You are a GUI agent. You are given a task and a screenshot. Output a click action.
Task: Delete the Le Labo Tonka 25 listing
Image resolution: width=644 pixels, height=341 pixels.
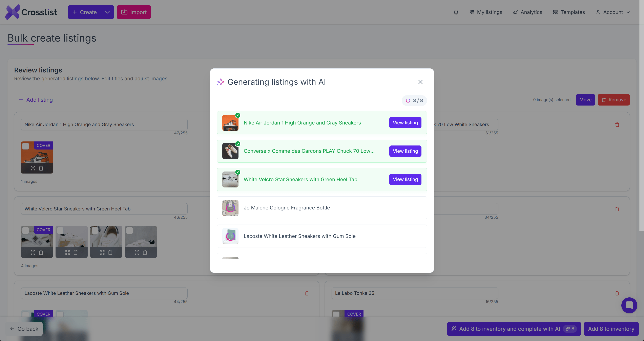pyautogui.click(x=617, y=293)
